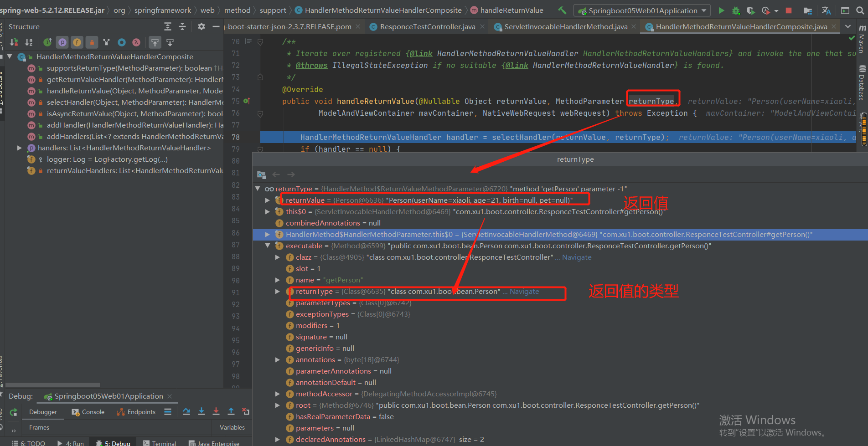Toggle Show Lambdas pink lambda button
Screen dimensions: 868x446
pyautogui.click(x=136, y=42)
